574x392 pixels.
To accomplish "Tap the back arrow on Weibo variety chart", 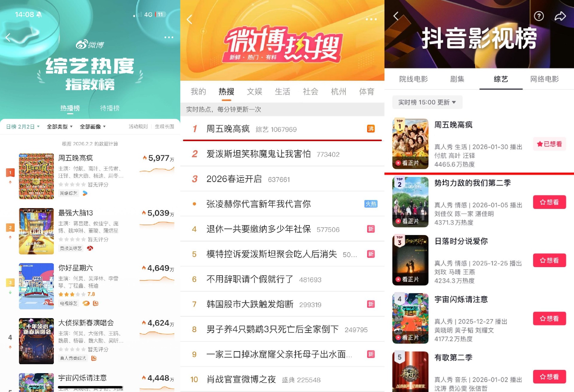I will click(8, 37).
